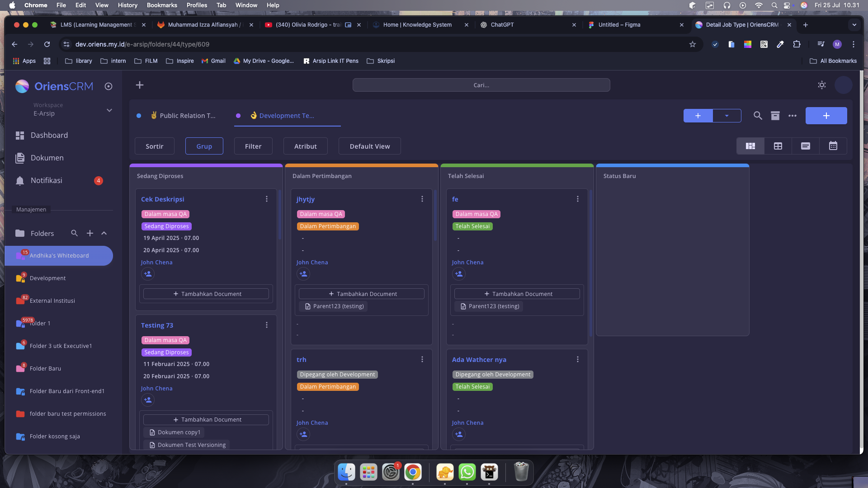868x488 pixels.
Task: Click Tambahkan Document on Testing 73 card
Action: pyautogui.click(x=206, y=420)
